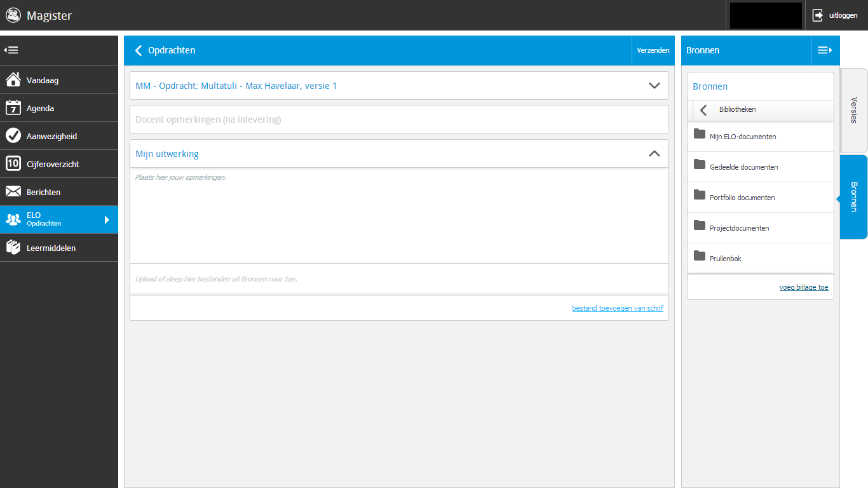Click bestand toevoegen van schijf link
Screen dimensions: 868x488
point(617,308)
